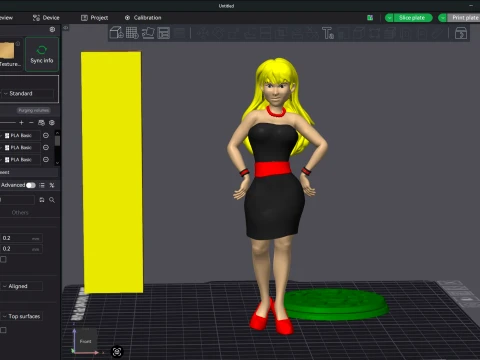The width and height of the screenshot is (480, 360).
Task: Click the Print plate button
Action: click(463, 18)
